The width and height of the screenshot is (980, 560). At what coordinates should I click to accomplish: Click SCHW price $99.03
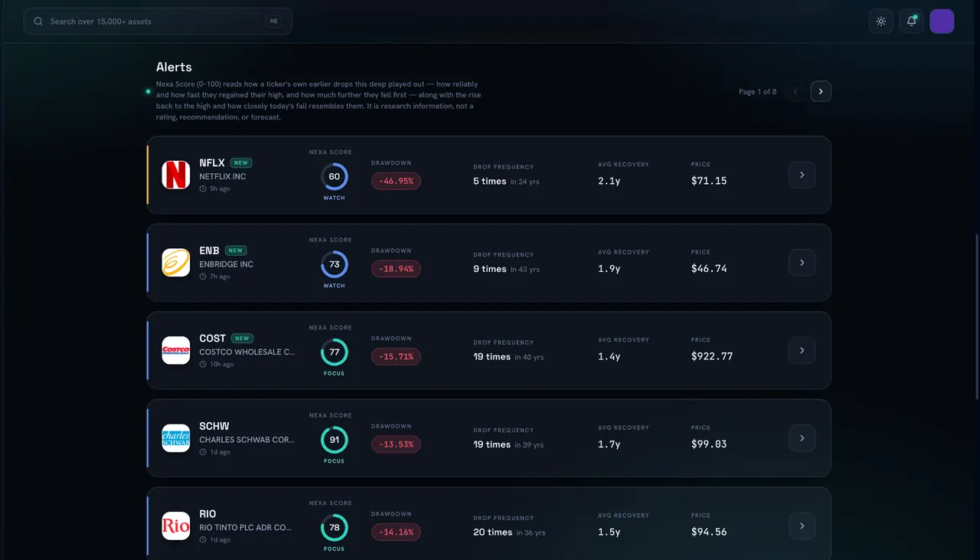point(709,444)
